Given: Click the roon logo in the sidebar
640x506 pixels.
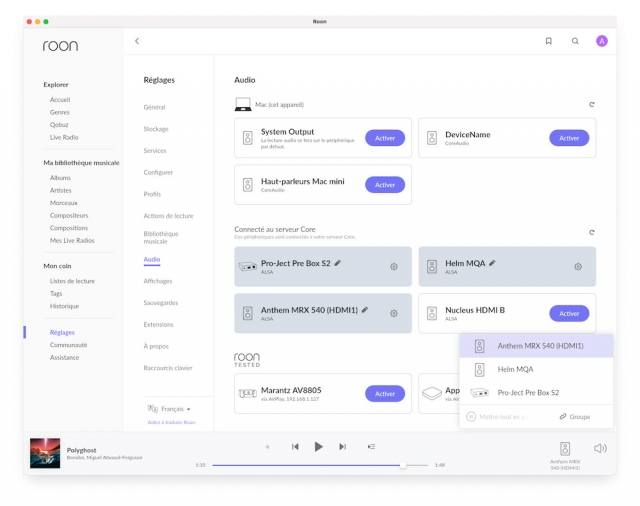Looking at the screenshot, I should click(60, 46).
